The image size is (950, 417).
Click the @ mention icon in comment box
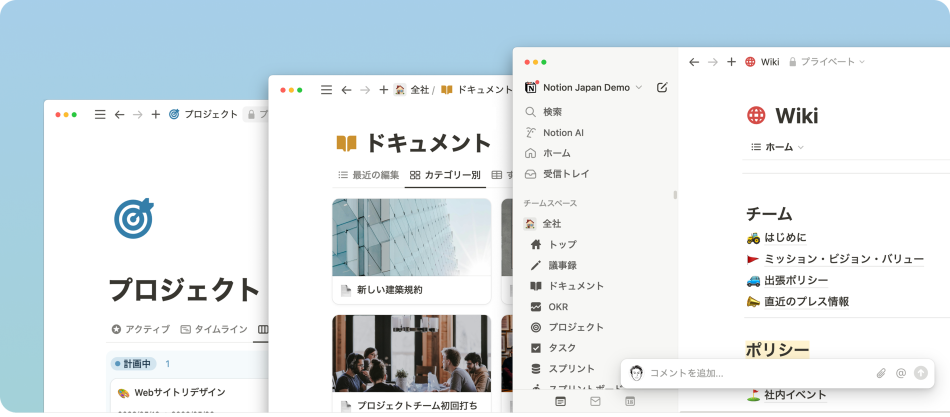(901, 373)
